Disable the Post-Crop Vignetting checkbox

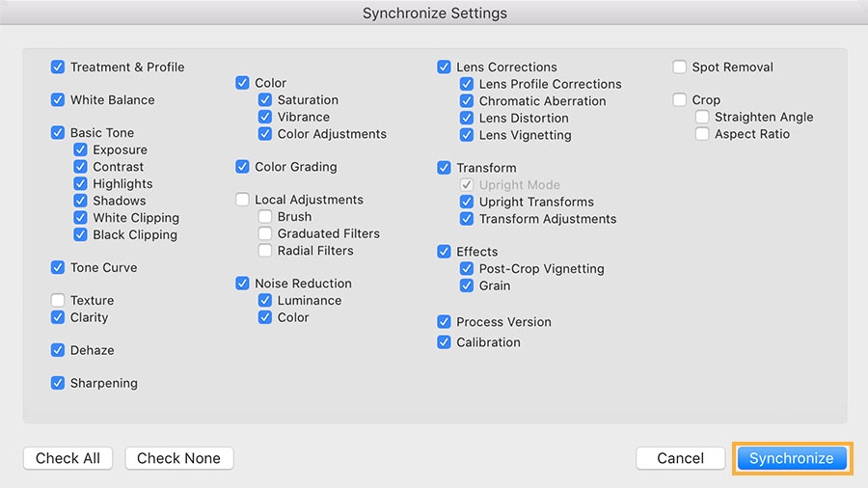tap(467, 269)
